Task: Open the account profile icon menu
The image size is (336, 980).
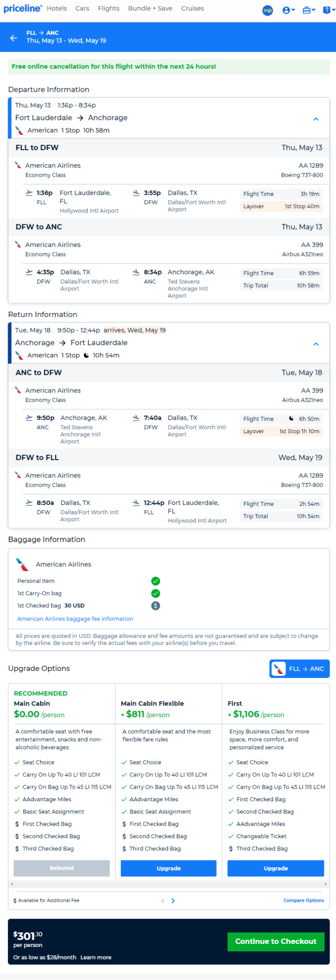Action: pos(288,10)
